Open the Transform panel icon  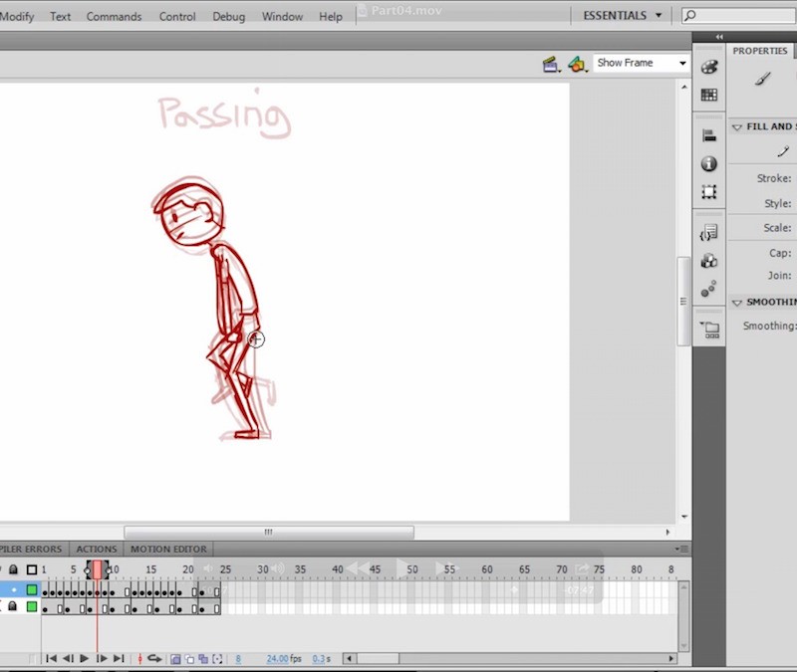(708, 192)
